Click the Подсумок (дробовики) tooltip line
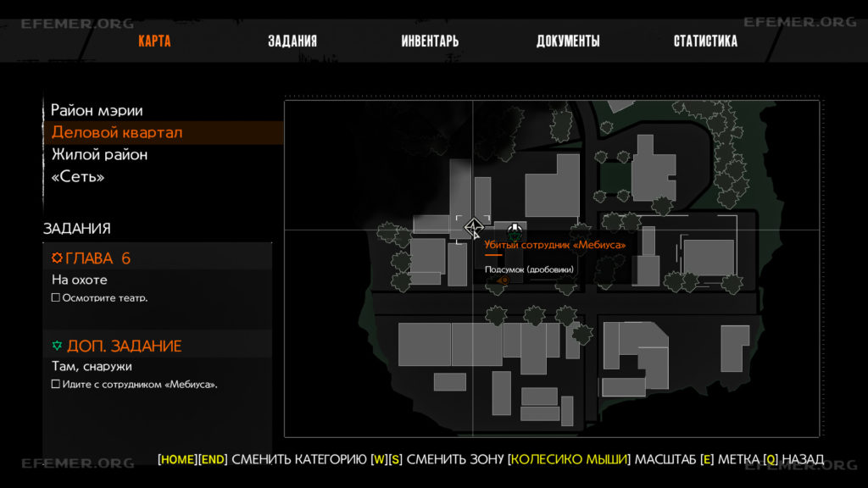This screenshot has width=868, height=488. point(529,269)
